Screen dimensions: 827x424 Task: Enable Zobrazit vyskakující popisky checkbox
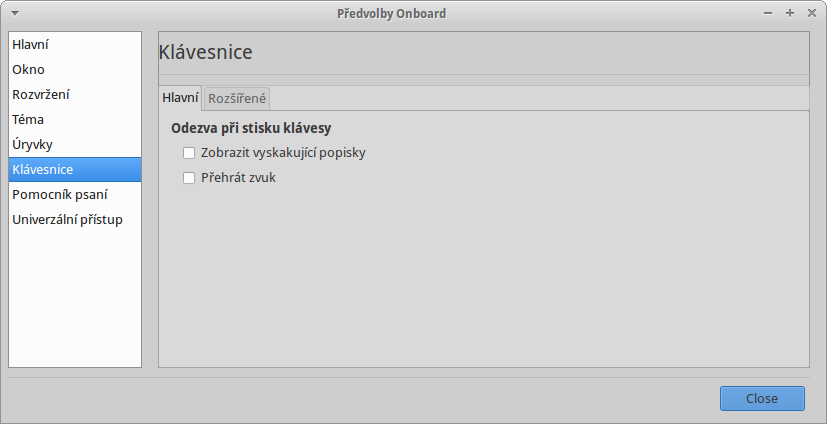(189, 153)
